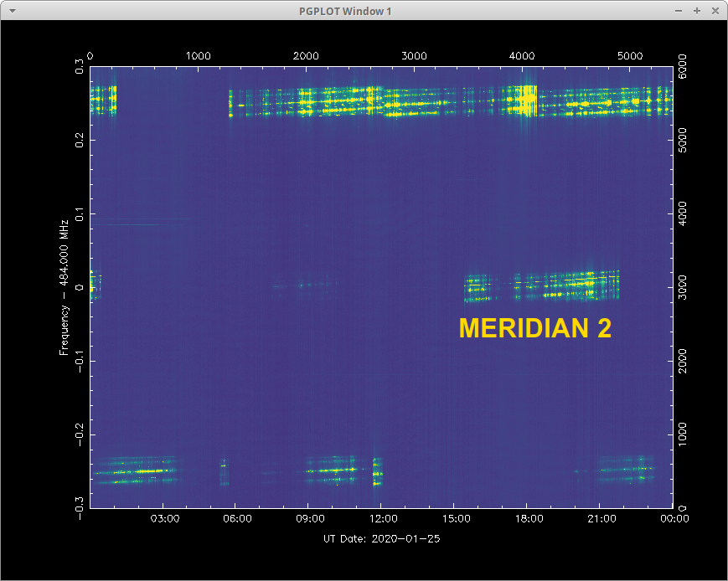This screenshot has width=728, height=581.
Task: Click the 21:00 time tick label
Action: tap(602, 518)
